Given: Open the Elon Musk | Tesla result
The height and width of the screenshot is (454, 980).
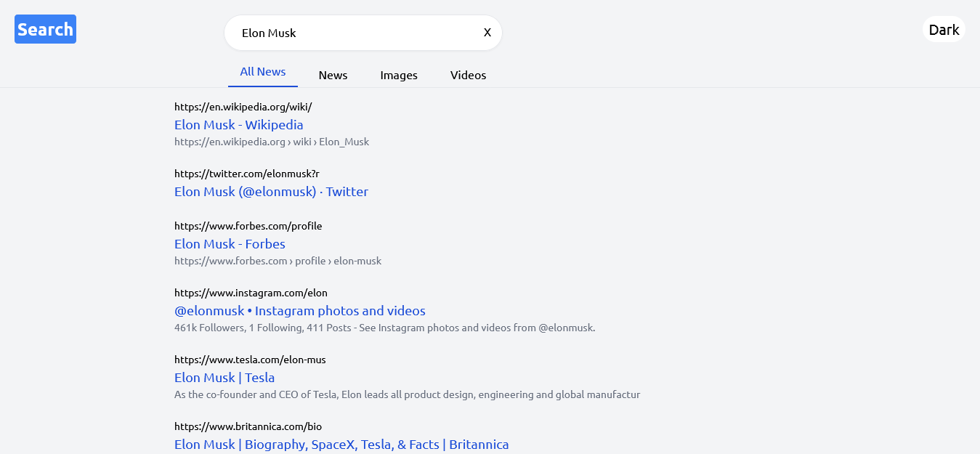Looking at the screenshot, I should 224,378.
